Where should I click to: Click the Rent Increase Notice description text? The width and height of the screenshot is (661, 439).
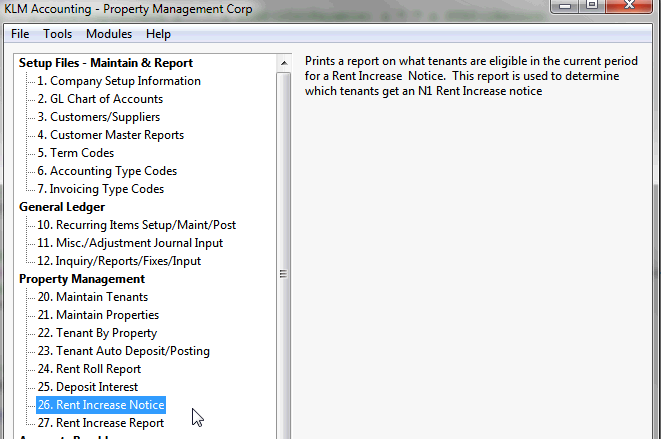[x=471, y=76]
